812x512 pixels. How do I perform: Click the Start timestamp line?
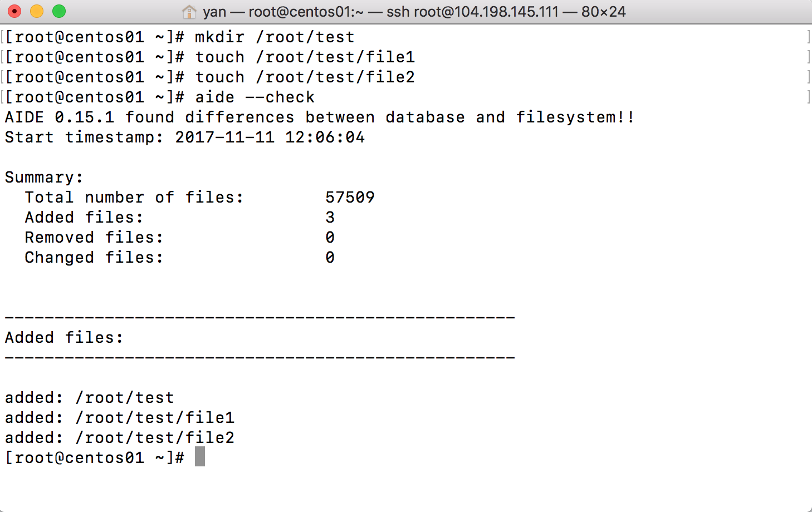tap(184, 137)
